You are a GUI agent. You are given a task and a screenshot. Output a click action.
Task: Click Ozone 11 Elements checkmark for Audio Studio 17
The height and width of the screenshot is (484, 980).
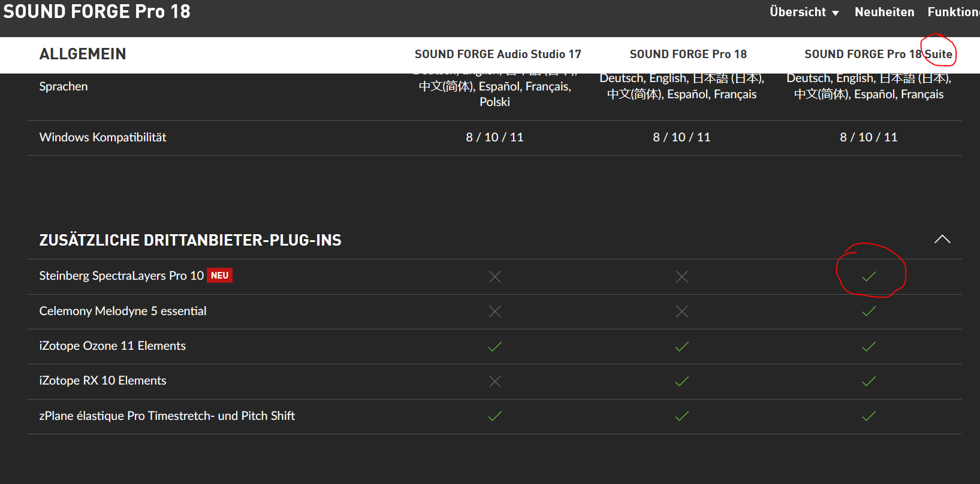click(494, 346)
